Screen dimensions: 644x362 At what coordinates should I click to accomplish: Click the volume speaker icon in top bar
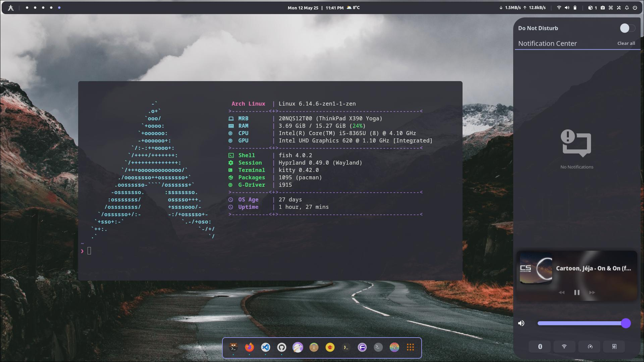567,8
